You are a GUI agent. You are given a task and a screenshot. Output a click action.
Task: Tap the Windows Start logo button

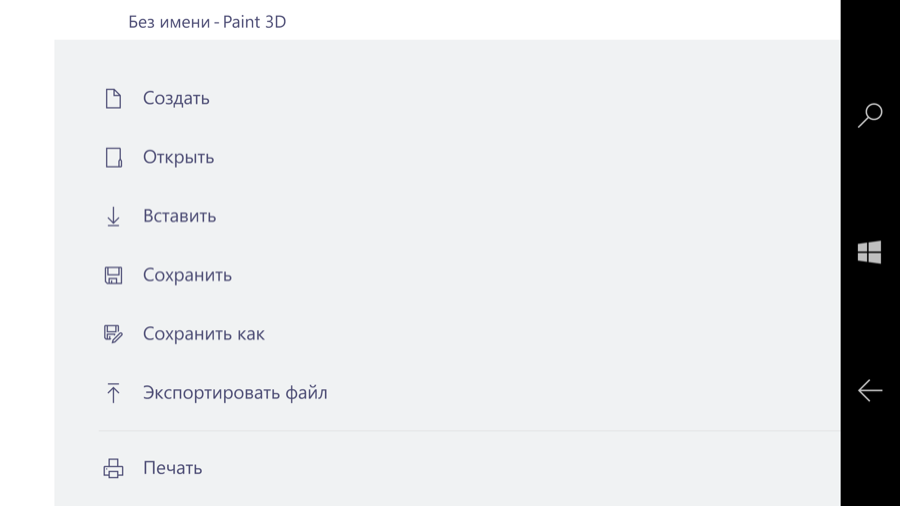869,252
